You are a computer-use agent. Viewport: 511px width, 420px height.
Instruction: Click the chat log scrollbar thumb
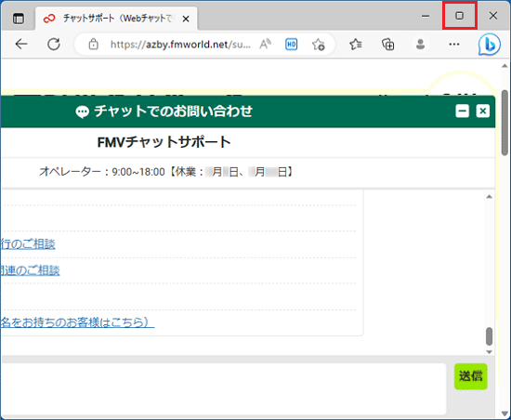coord(489,336)
